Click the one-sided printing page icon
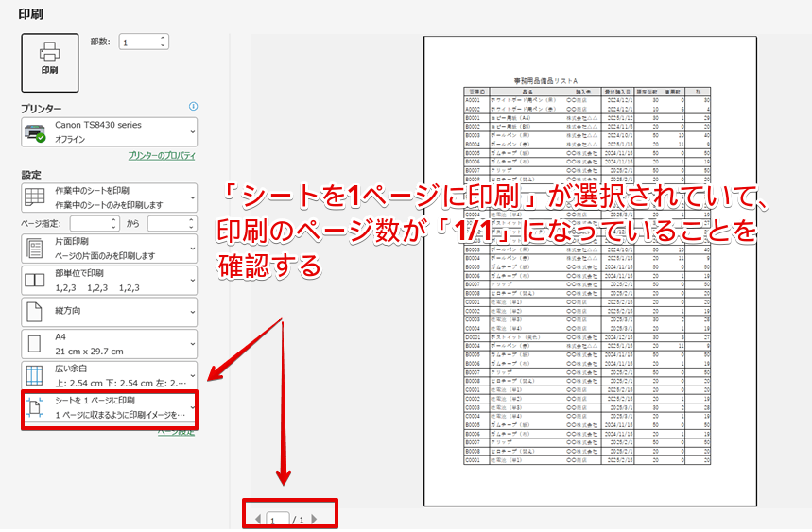Screen dimensions: 812x532 click(35, 249)
